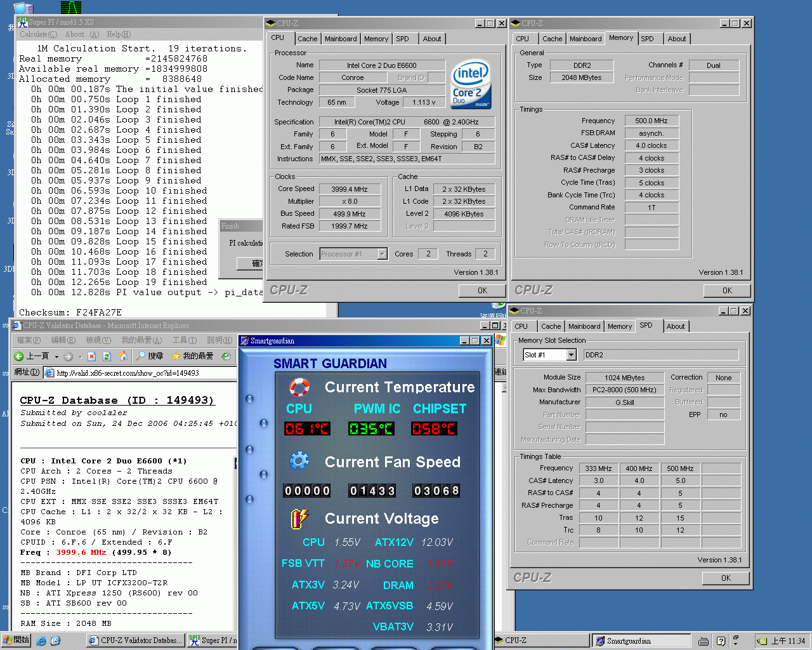Click the Smartguardian title bar icon

tap(244, 341)
